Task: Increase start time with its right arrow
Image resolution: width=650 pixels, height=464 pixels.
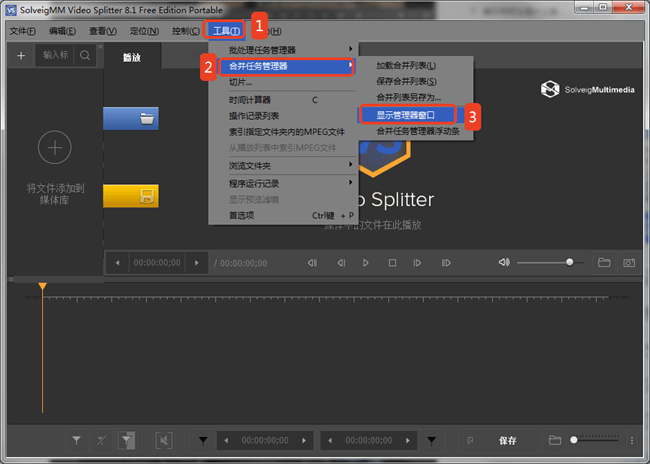Action: [x=304, y=440]
